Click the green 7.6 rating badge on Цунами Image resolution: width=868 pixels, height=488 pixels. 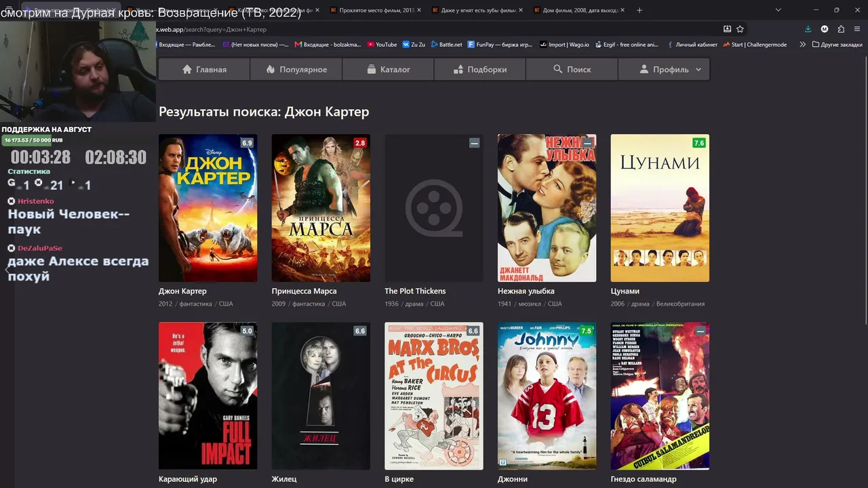(x=699, y=143)
